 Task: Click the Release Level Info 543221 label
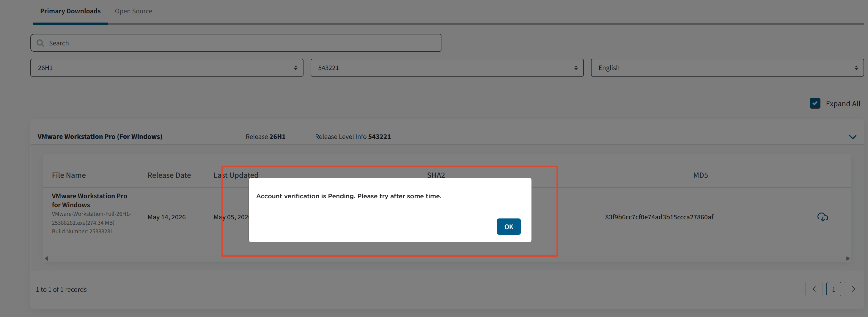point(353,137)
